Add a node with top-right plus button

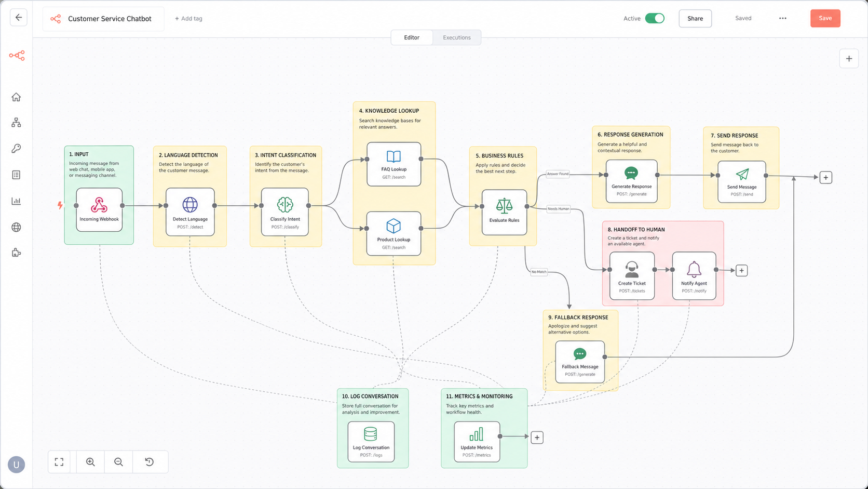click(849, 59)
